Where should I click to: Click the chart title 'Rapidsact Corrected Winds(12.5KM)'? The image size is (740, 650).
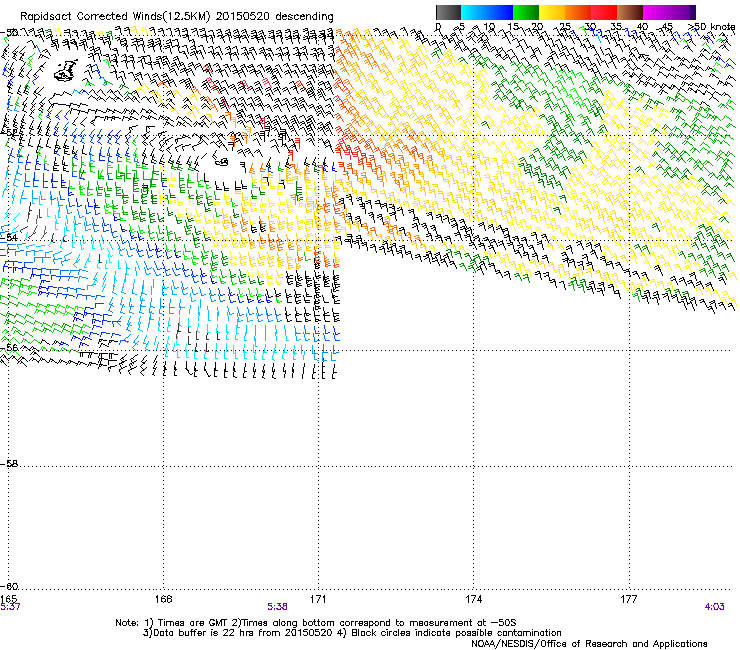click(x=115, y=16)
